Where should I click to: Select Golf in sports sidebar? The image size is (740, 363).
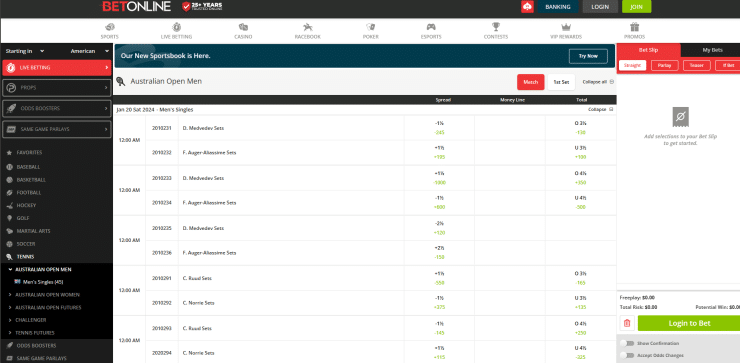(x=23, y=218)
